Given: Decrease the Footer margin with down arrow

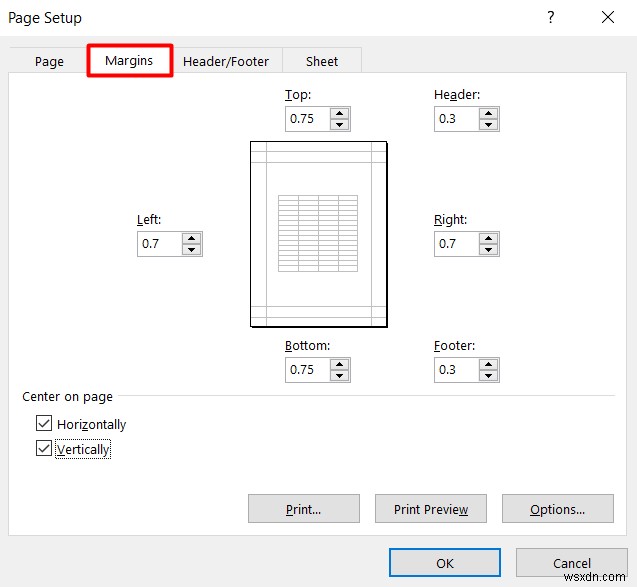Looking at the screenshot, I should (x=489, y=376).
